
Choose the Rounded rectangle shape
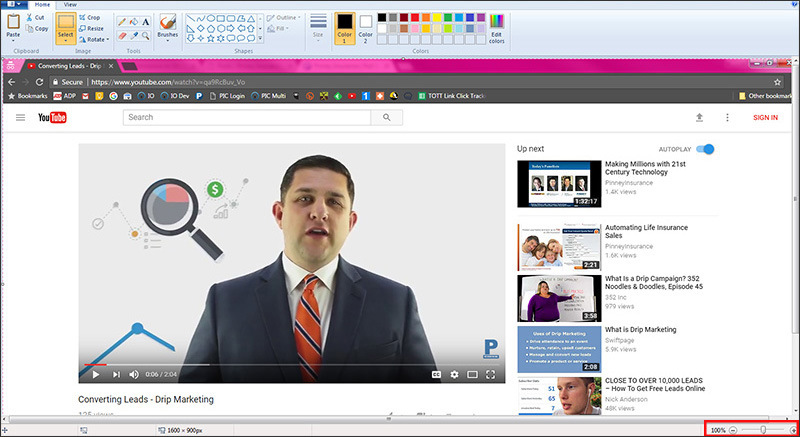click(x=231, y=18)
